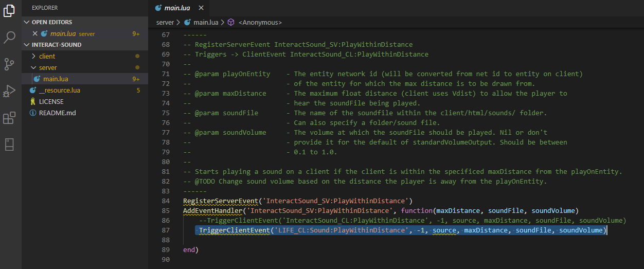Click the 9+ problems badge on server main.lua
This screenshot has width=644, height=269.
(x=136, y=79)
